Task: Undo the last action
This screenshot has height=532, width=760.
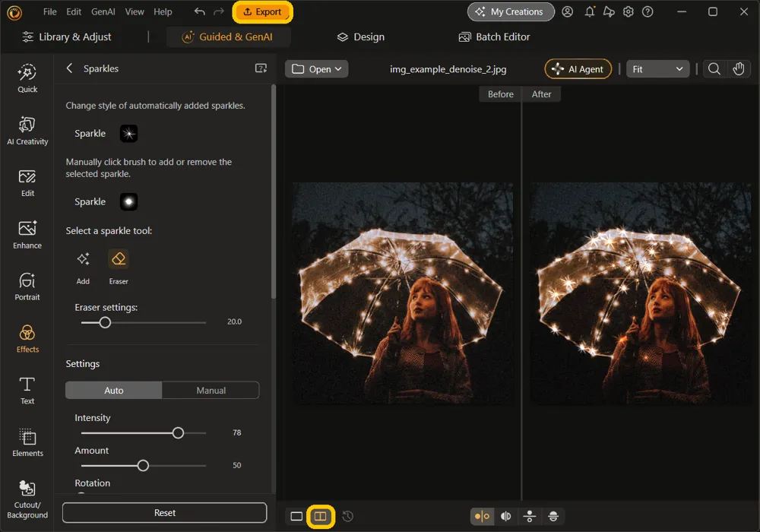Action: [199, 11]
